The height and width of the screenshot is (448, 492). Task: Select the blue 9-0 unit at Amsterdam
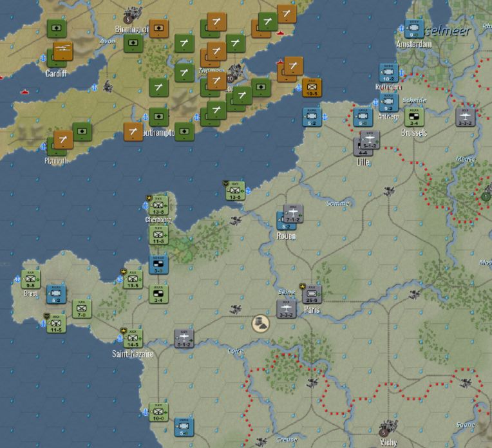tap(414, 29)
